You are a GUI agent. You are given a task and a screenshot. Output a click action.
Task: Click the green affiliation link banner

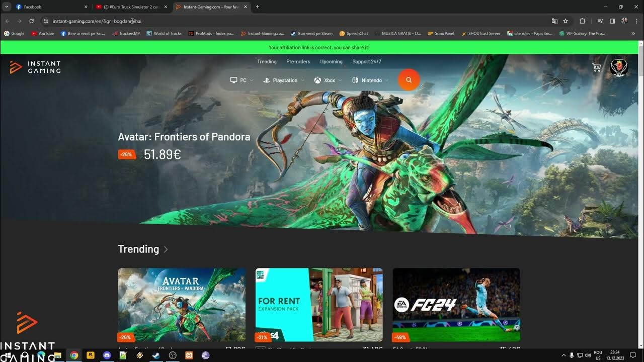[x=319, y=47]
